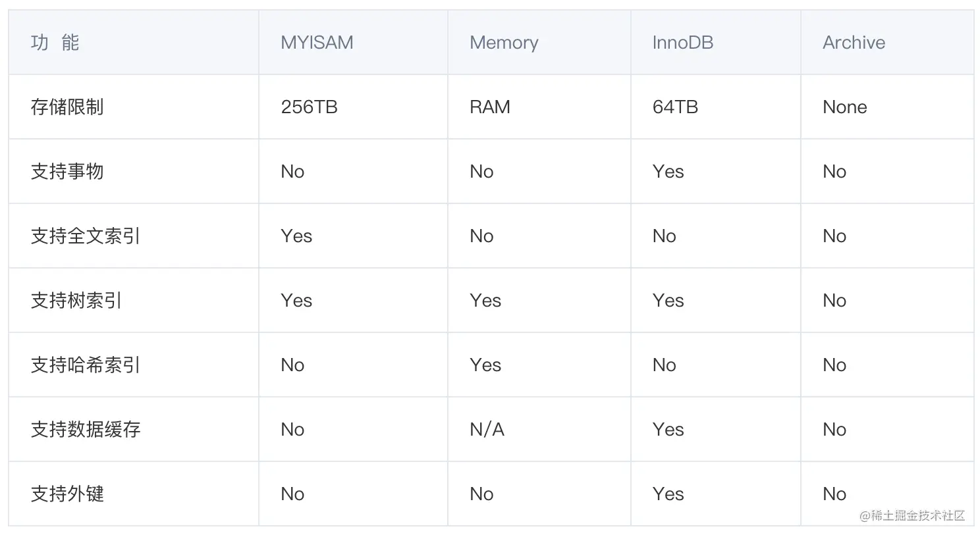Click the 功能 header cell
The height and width of the screenshot is (537, 980).
pos(55,43)
